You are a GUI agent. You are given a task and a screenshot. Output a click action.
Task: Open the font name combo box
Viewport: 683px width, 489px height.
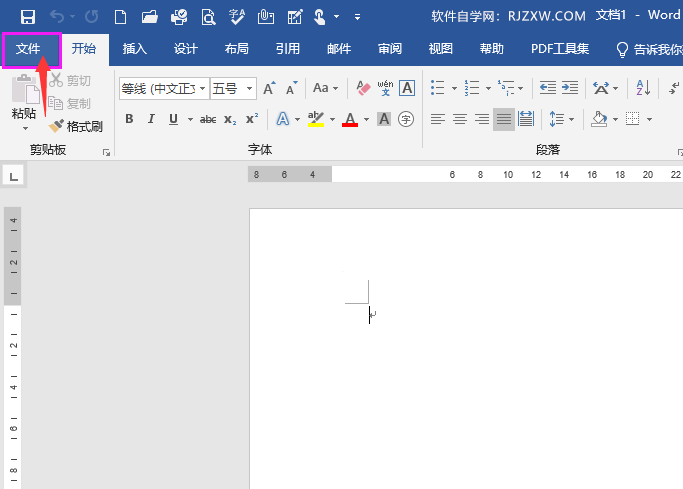pos(164,89)
